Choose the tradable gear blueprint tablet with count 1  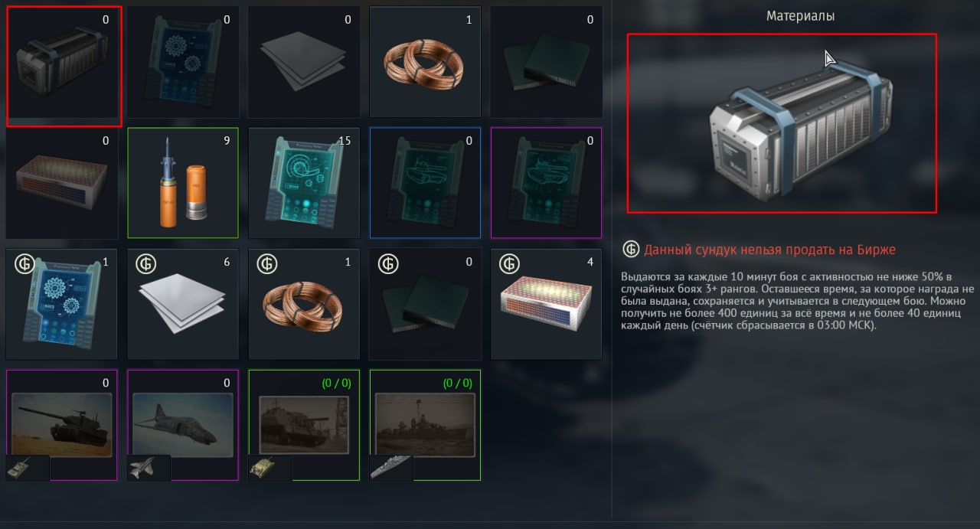62,304
